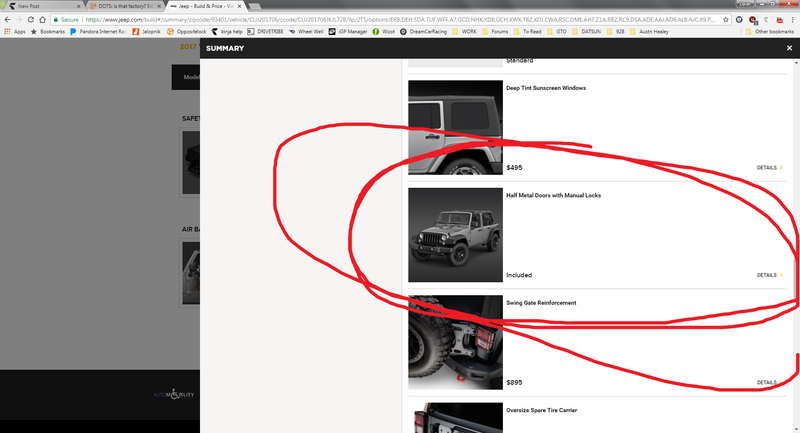Image resolution: width=800 pixels, height=433 pixels.
Task: Click the Secure padlock site info
Action: [x=66, y=19]
